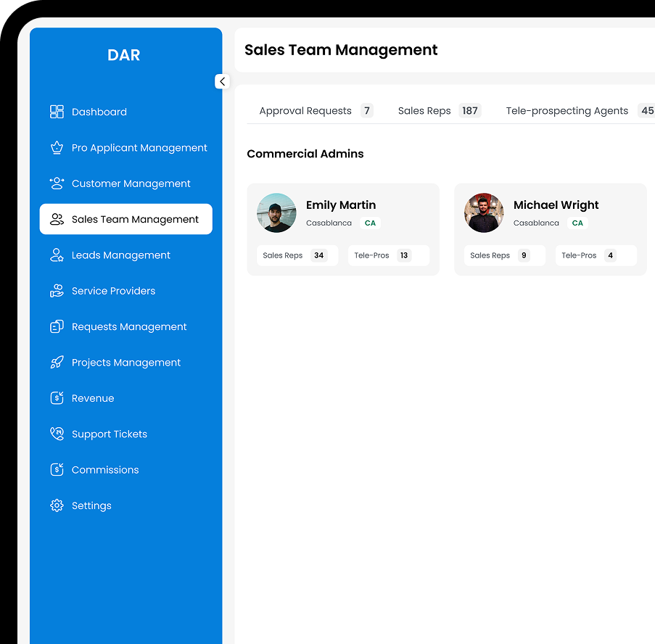
Task: Click the Service Providers hand icon
Action: click(x=57, y=291)
